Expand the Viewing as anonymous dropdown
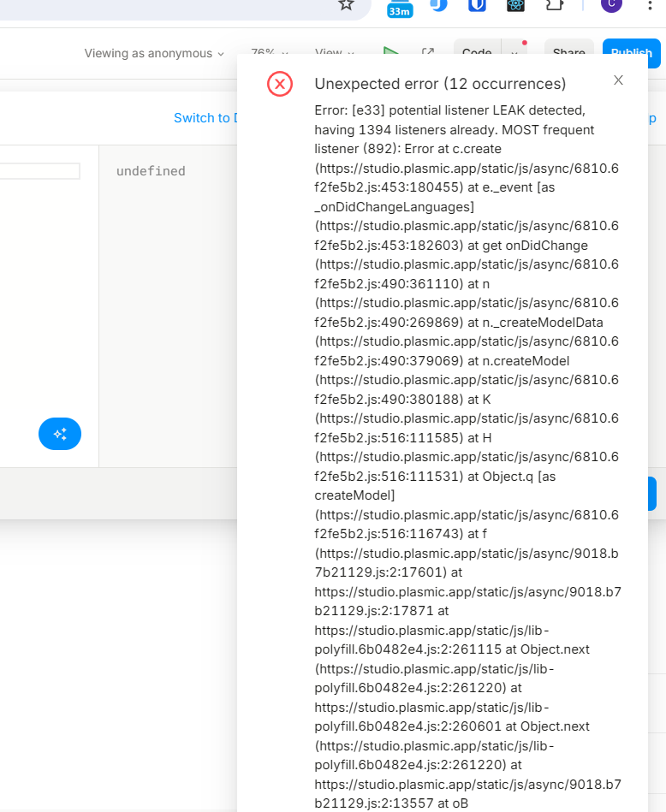666x812 pixels. point(154,53)
